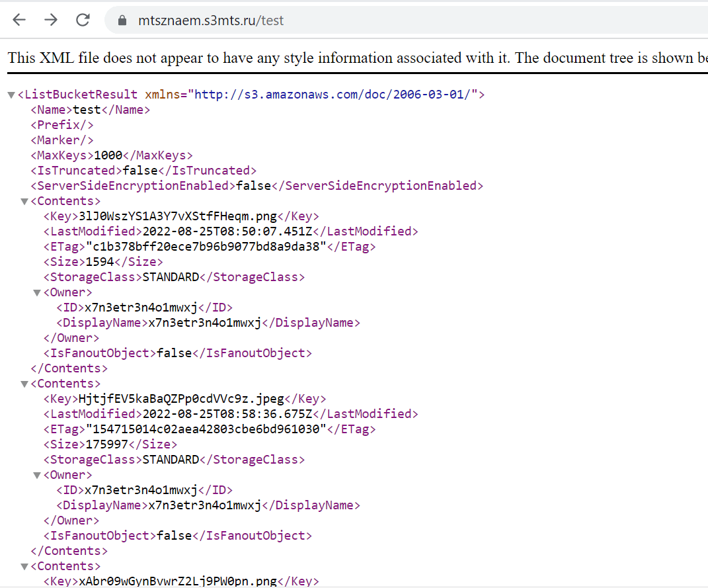The image size is (708, 588).
Task: View site security lock info
Action: (122, 21)
